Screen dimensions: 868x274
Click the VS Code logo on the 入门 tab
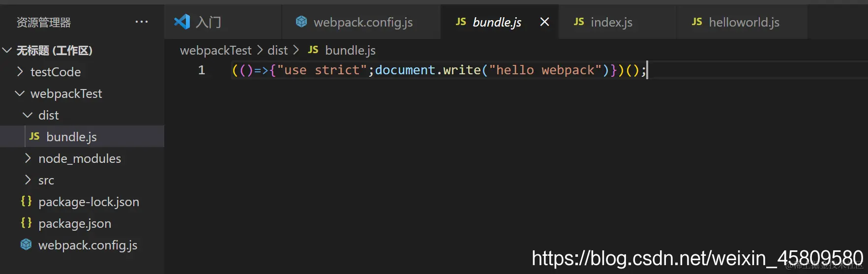pos(181,22)
